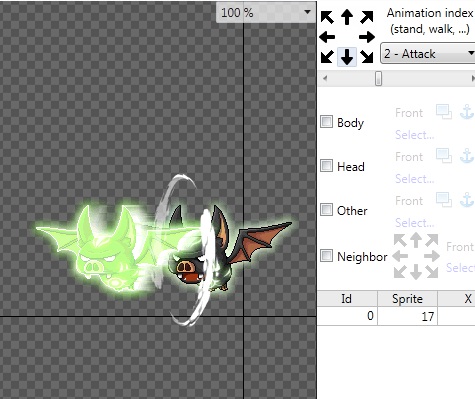The height and width of the screenshot is (399, 475).
Task: Select the layer row with sprite 17
Action: tap(396, 316)
